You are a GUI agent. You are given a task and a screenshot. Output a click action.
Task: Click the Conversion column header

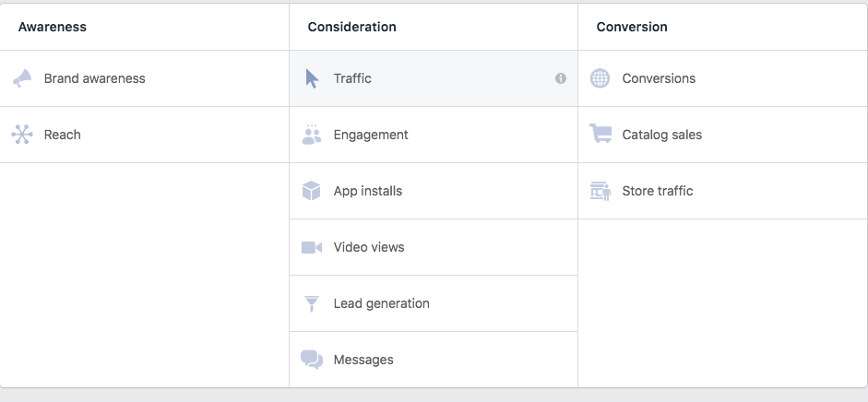tap(632, 27)
